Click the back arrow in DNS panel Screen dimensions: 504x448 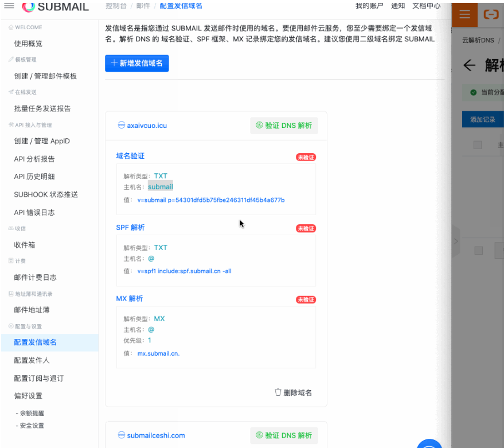click(470, 65)
